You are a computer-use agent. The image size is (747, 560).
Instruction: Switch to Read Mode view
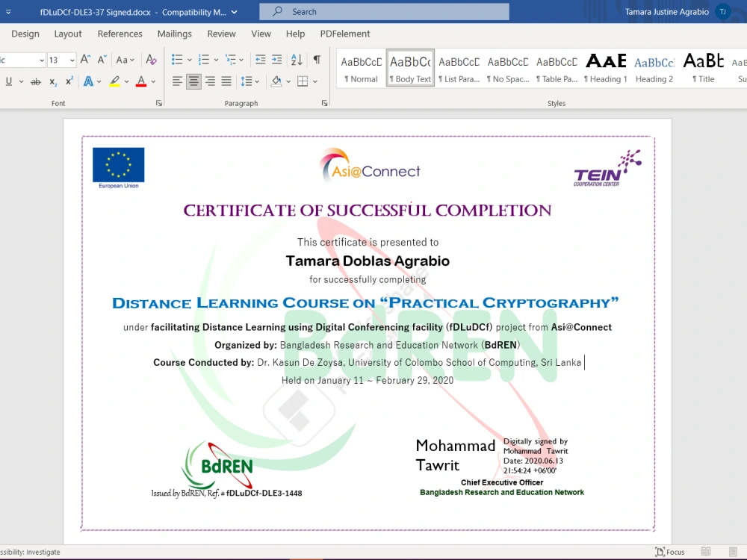click(x=706, y=552)
